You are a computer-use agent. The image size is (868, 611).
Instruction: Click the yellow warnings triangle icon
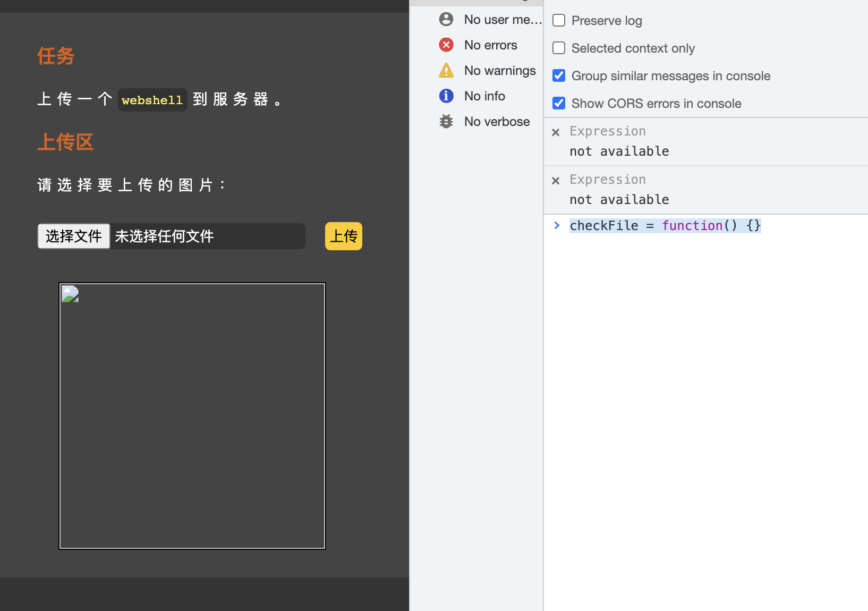click(x=446, y=70)
